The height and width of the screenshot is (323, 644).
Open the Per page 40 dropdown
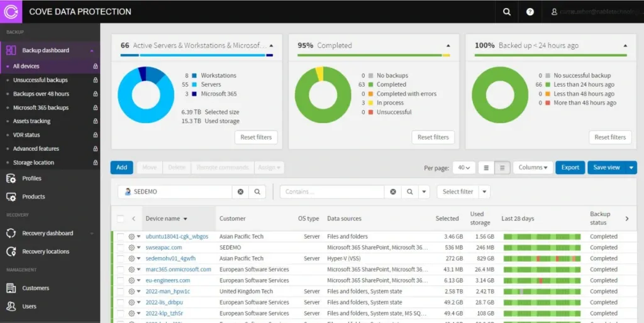(x=464, y=167)
